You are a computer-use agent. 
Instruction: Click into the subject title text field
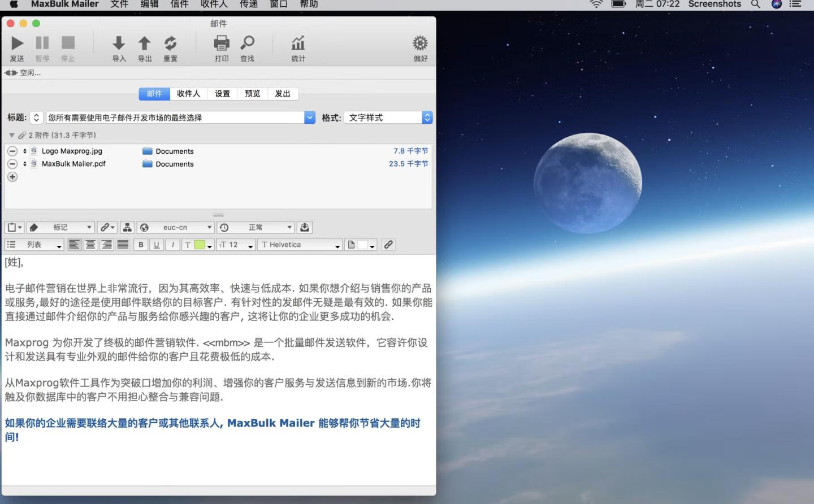pyautogui.click(x=175, y=118)
